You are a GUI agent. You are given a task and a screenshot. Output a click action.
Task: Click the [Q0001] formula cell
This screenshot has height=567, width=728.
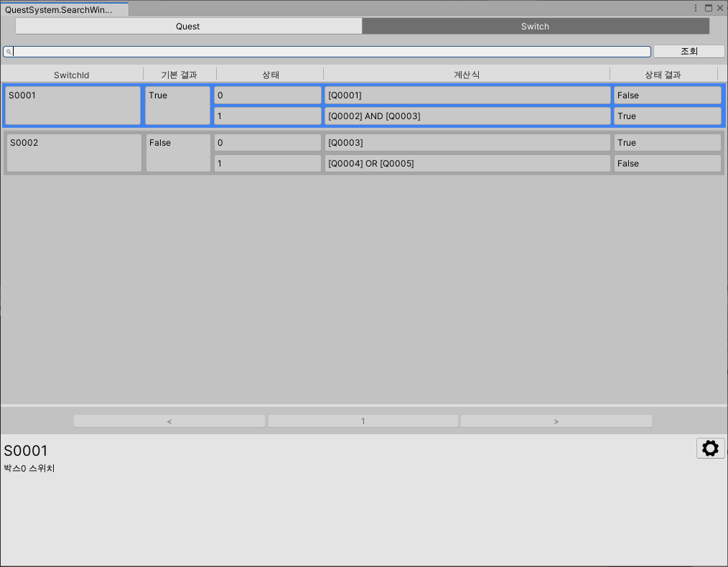click(467, 95)
